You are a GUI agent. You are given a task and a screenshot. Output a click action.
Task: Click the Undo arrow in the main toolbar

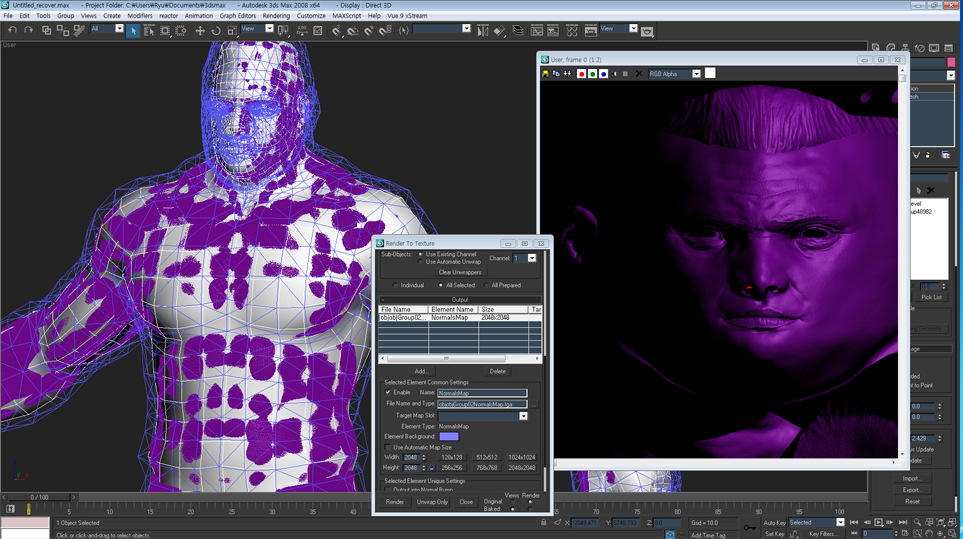pos(12,30)
